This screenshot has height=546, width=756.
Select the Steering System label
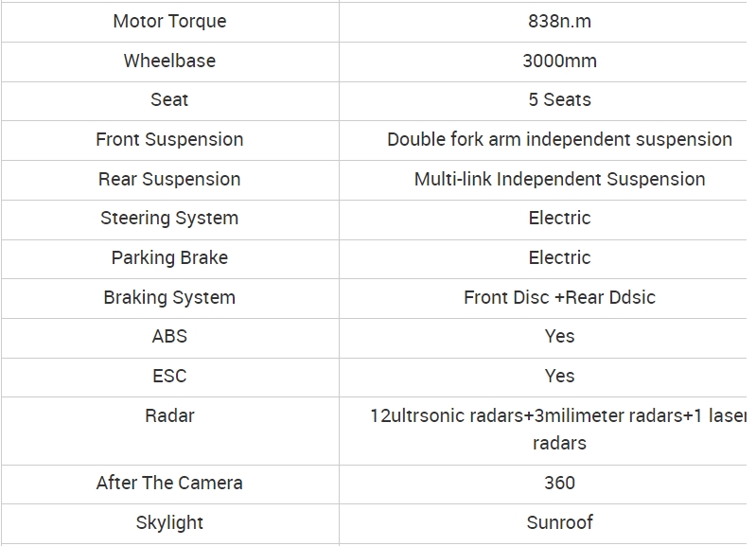(169, 218)
